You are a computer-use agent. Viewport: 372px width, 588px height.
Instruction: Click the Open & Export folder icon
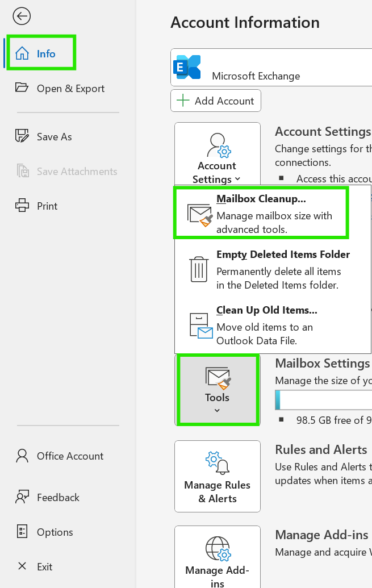coord(22,87)
